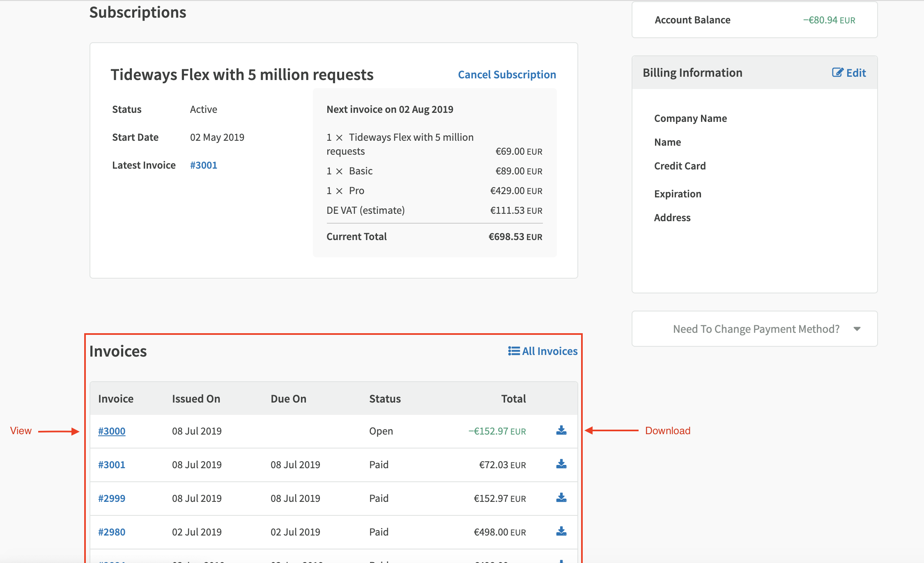Click the Expiration label
The height and width of the screenshot is (563, 924).
pos(678,194)
